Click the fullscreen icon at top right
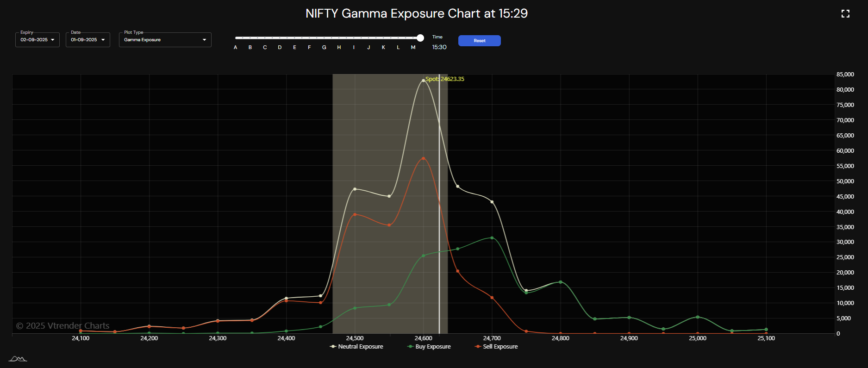Screen dimensions: 868x368 pyautogui.click(x=845, y=14)
